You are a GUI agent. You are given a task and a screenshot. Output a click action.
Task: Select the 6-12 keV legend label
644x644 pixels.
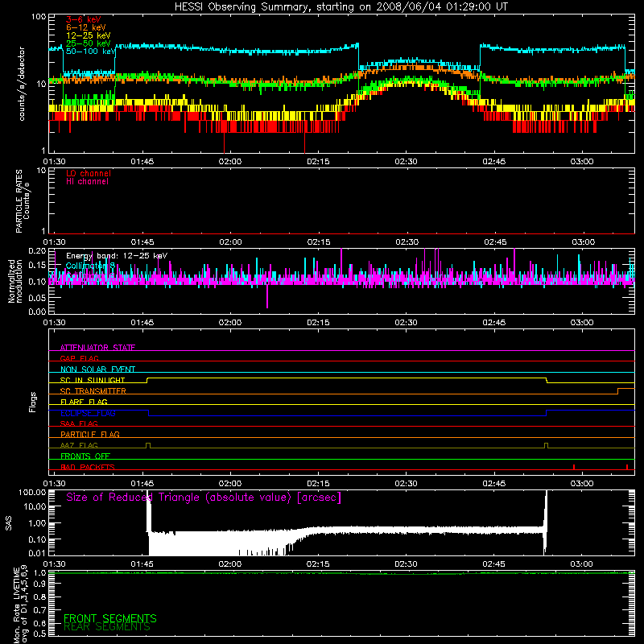[x=86, y=27]
